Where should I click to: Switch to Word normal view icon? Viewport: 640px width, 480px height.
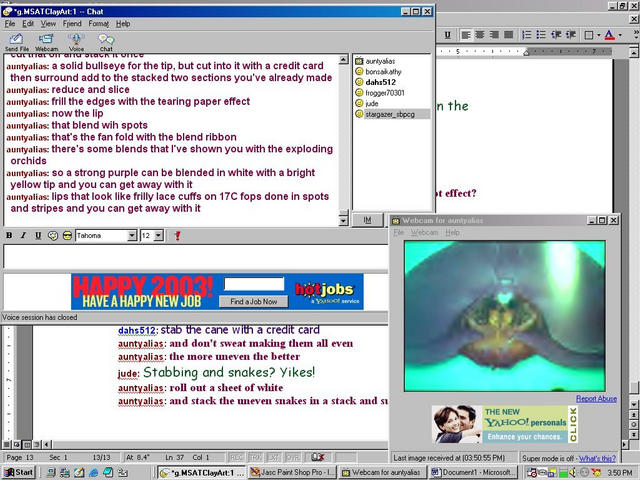[x=7, y=444]
